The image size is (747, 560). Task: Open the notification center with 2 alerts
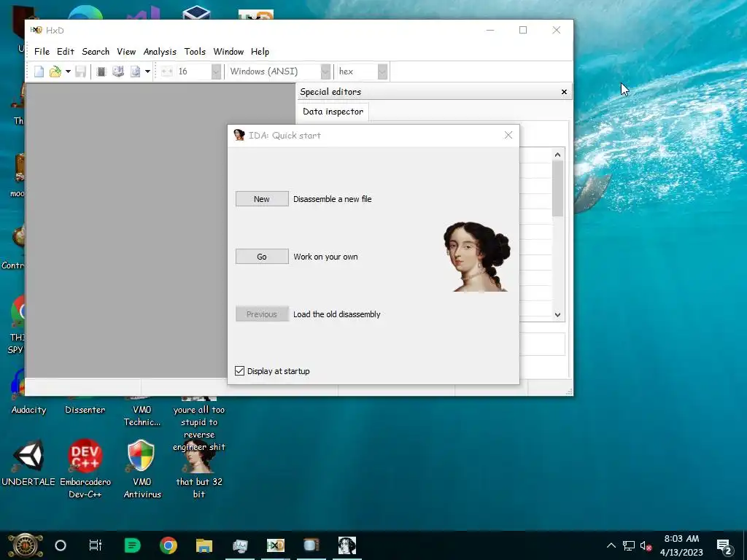[724, 547]
